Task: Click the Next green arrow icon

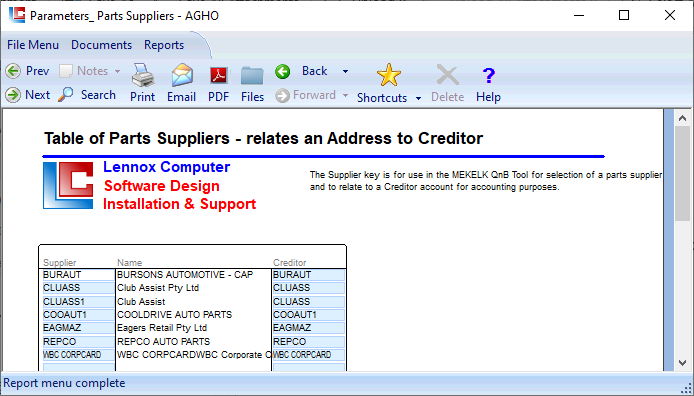Action: (13, 95)
